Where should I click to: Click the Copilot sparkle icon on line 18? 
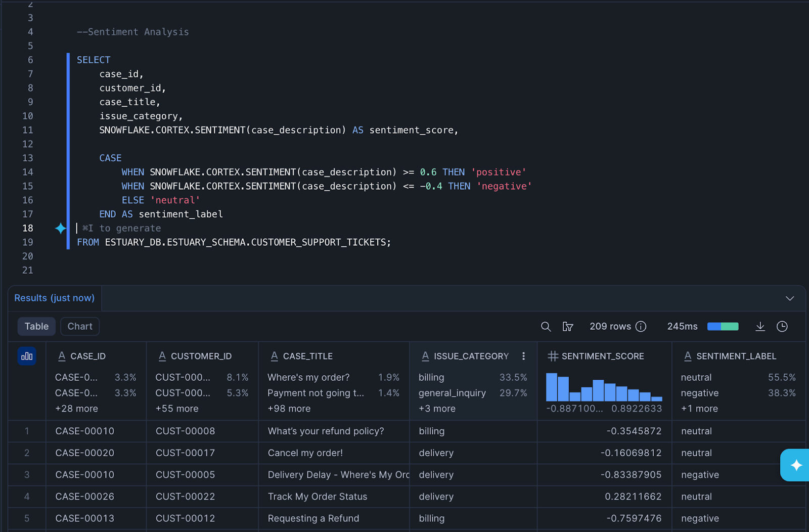[x=61, y=229]
